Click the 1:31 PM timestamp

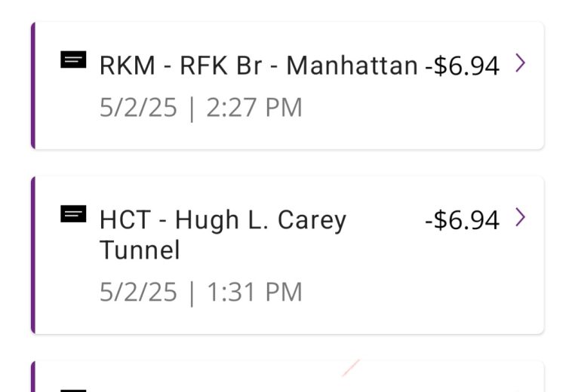tap(254, 292)
